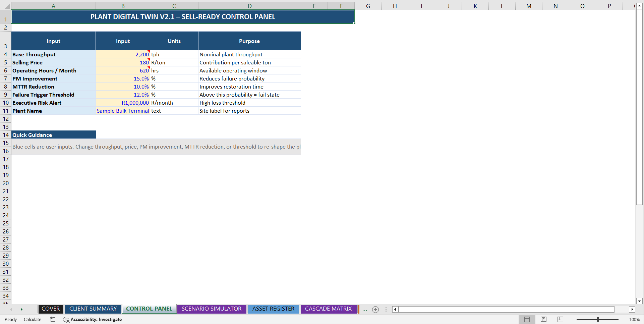Open Page Break Preview via its icon
644x324 pixels.
coord(560,319)
